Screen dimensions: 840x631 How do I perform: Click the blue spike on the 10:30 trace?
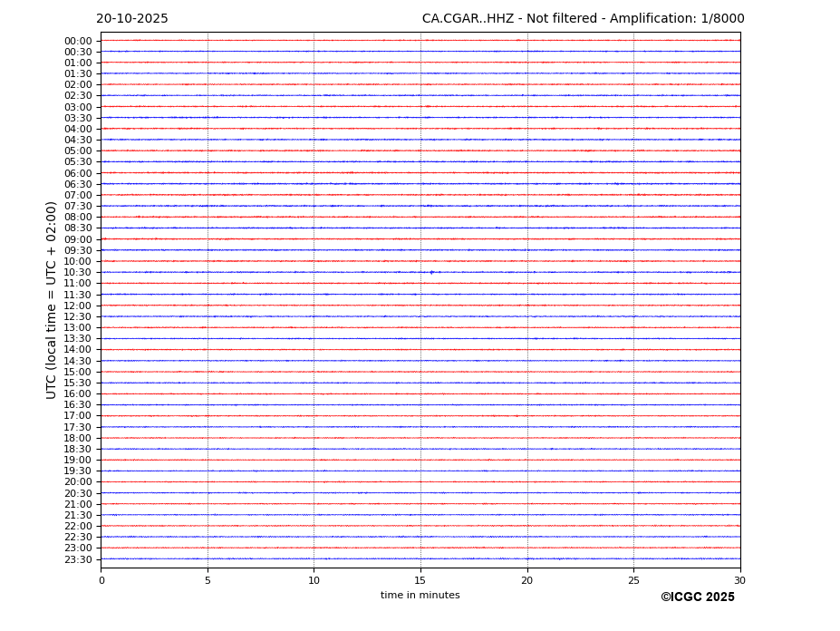431,272
